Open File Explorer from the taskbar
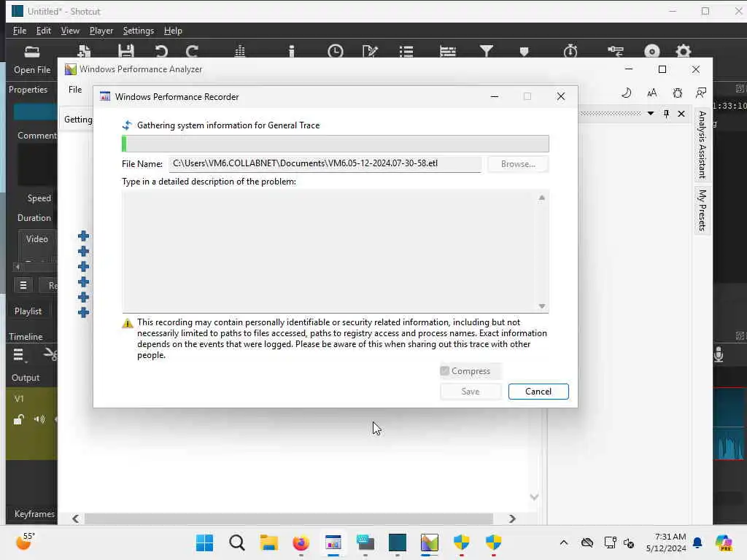The width and height of the screenshot is (747, 560). (268, 542)
